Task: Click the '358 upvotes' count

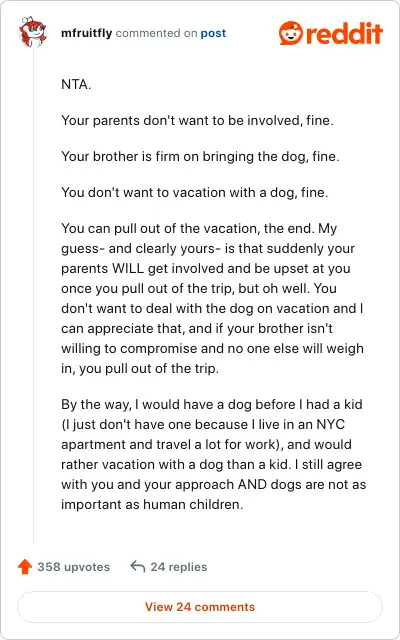Action: pos(73,567)
